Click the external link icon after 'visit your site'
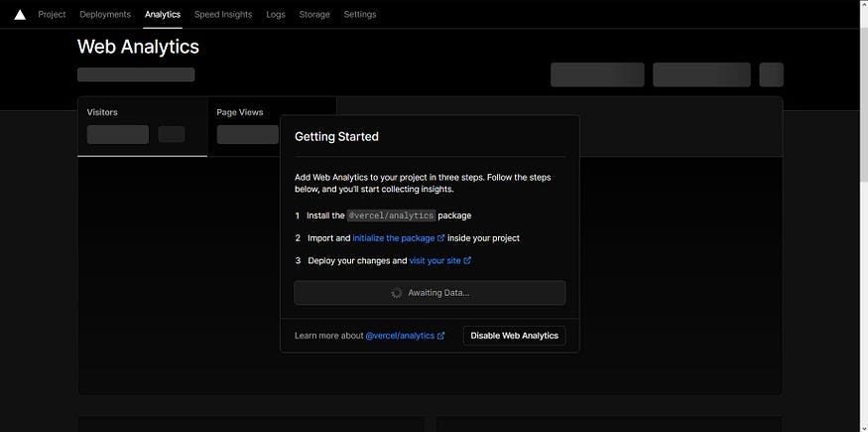The image size is (868, 432). (x=467, y=260)
